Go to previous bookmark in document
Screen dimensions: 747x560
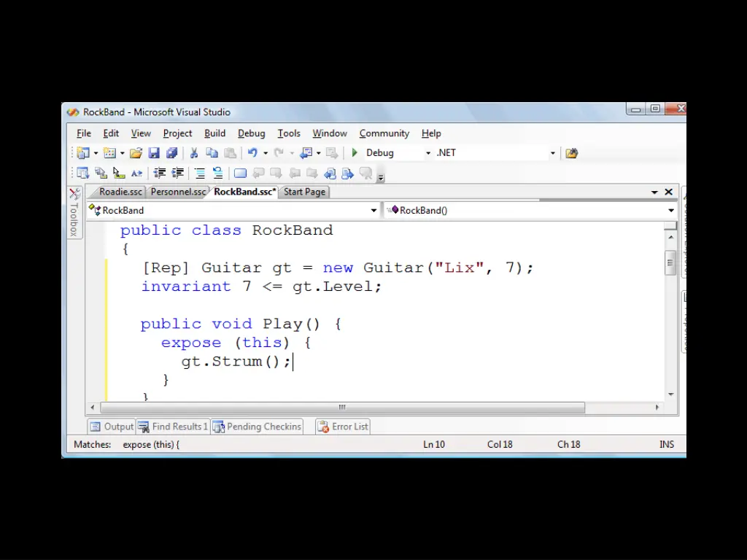tap(258, 174)
